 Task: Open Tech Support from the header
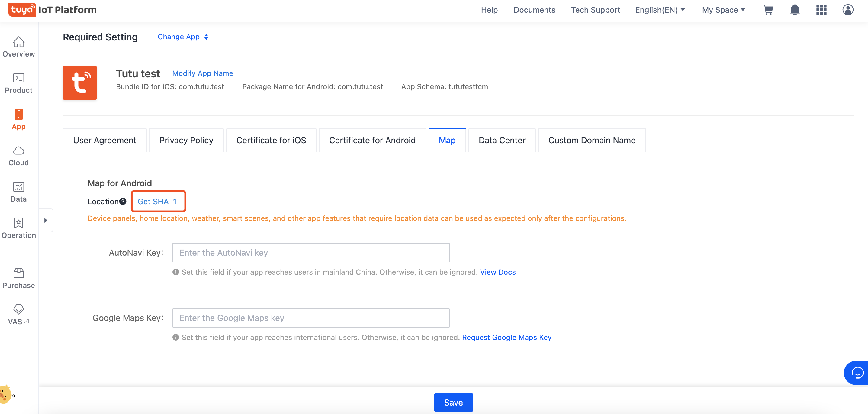click(595, 10)
